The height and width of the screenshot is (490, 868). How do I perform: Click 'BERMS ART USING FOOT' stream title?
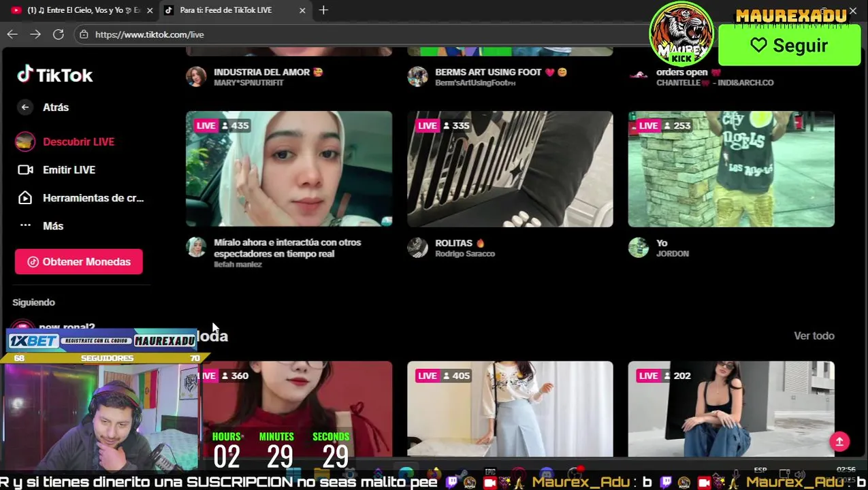coord(500,72)
